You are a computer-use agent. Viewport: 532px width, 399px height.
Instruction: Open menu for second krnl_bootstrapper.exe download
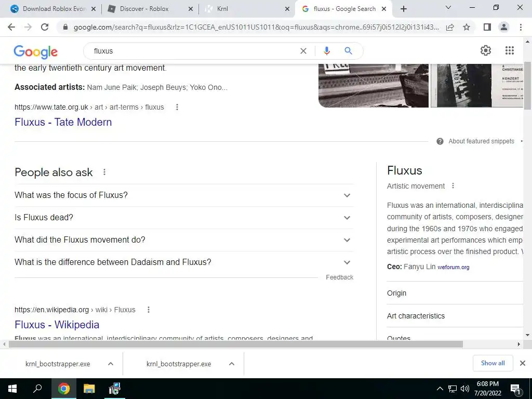[231, 364]
